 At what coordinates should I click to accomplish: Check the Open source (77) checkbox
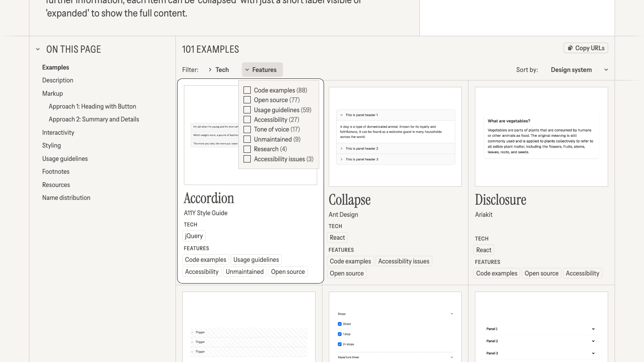coord(247,100)
